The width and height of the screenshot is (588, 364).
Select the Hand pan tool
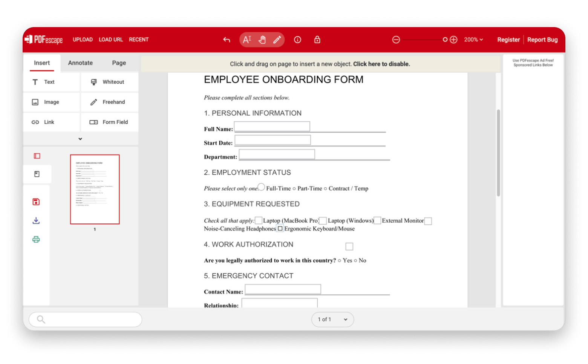pyautogui.click(x=262, y=40)
